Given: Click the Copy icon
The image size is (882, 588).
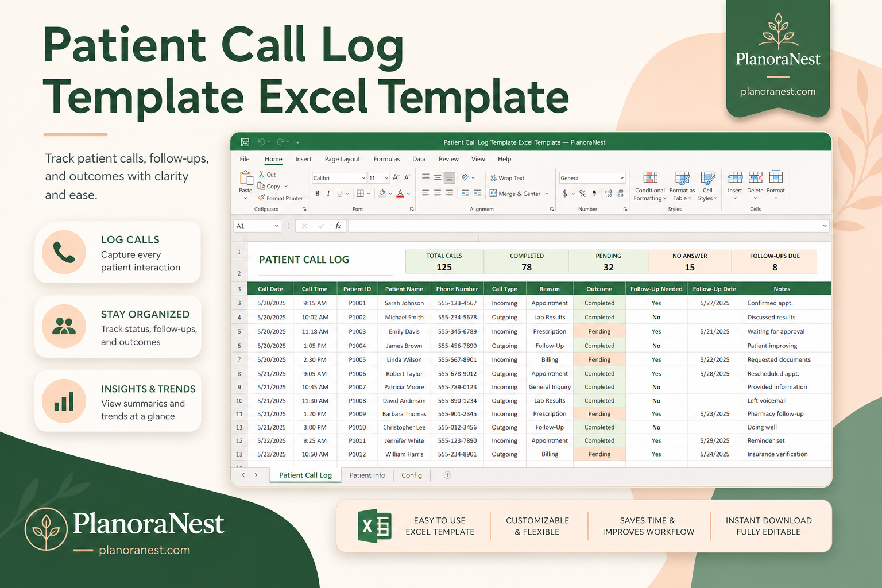Looking at the screenshot, I should tap(261, 186).
